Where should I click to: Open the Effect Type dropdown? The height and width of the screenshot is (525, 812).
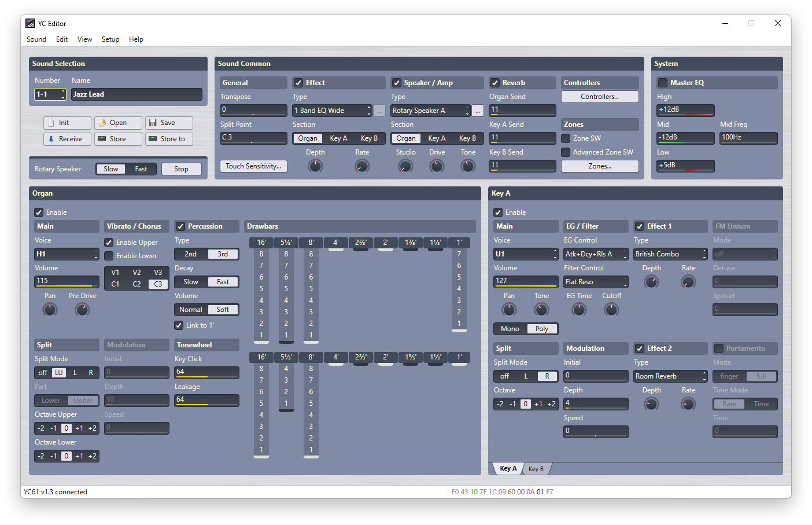pos(332,111)
